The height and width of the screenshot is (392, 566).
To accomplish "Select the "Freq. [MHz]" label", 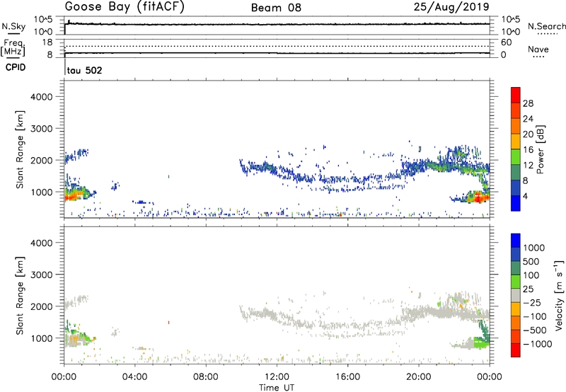I will (13, 47).
